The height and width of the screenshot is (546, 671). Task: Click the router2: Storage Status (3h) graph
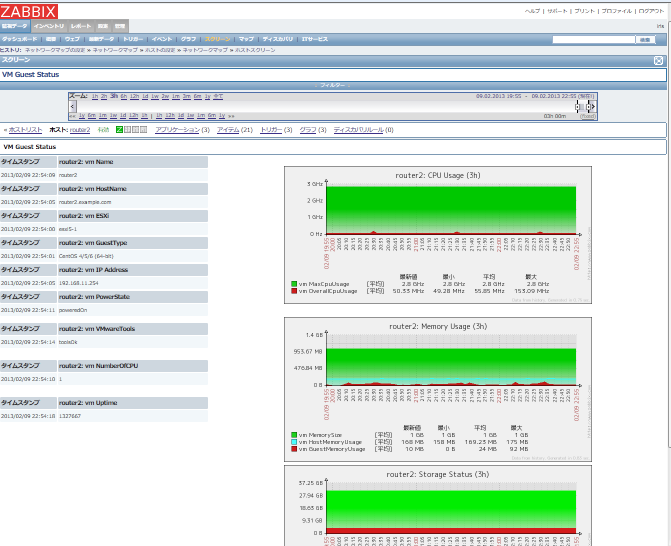click(438, 506)
